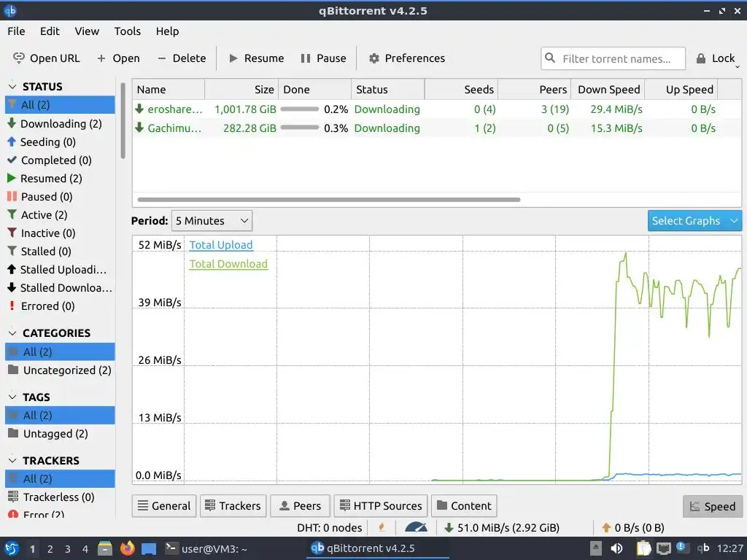Click the magnifier icon in filter box
Viewport: 747px width, 560px height.
pos(550,58)
